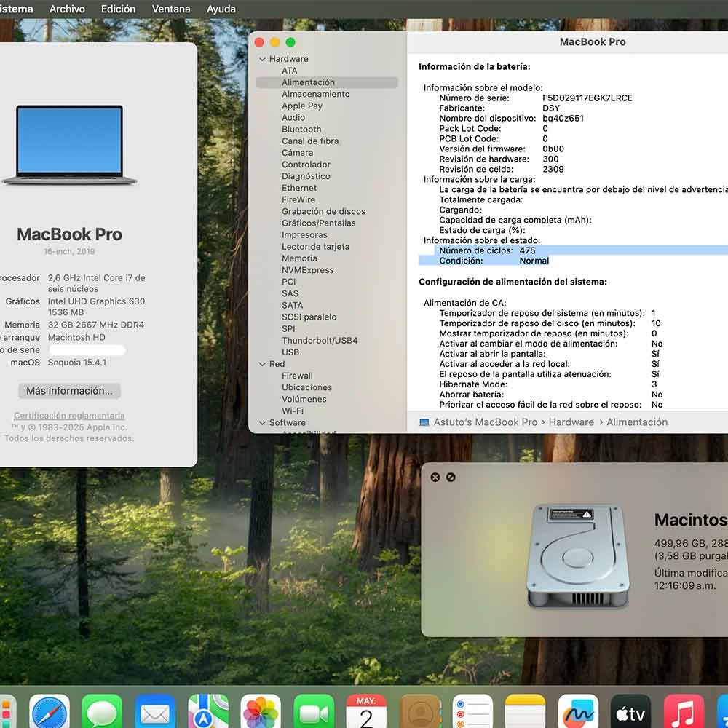Open Notes from the Dock

525,713
